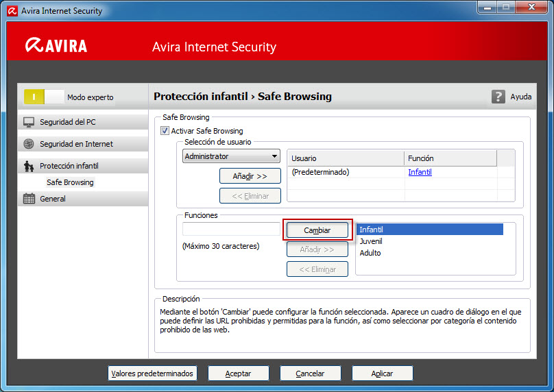Open the Seguridad en Internet section

[x=83, y=144]
